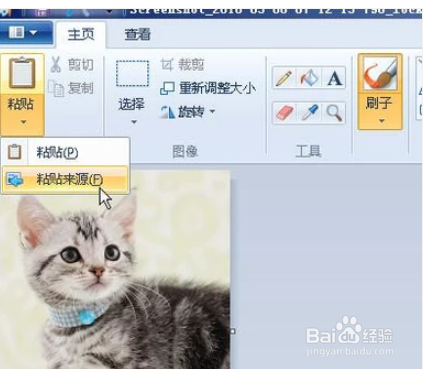This screenshot has height=369, width=423.
Task: Click the canvas right-edge resize handle
Action: (x=233, y=331)
